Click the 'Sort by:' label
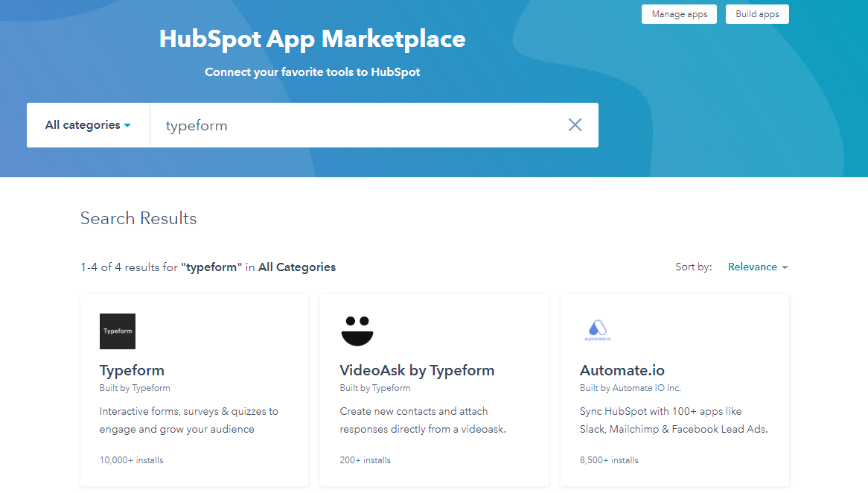868x493 pixels. [694, 267]
